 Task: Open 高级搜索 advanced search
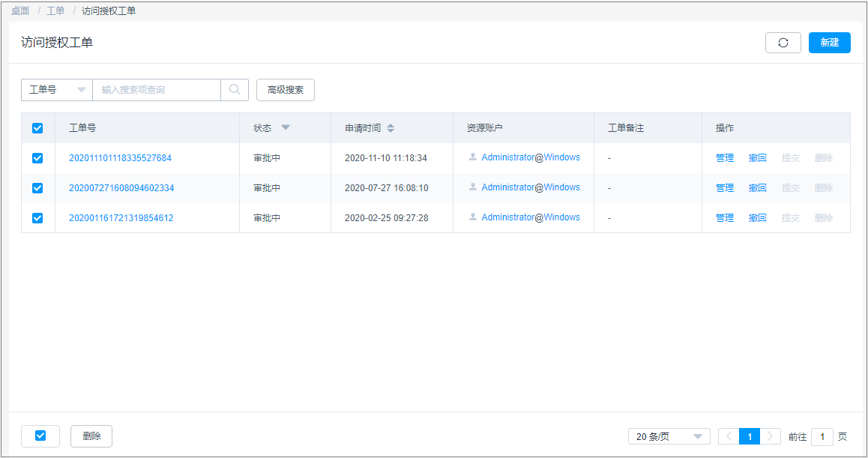pos(285,89)
